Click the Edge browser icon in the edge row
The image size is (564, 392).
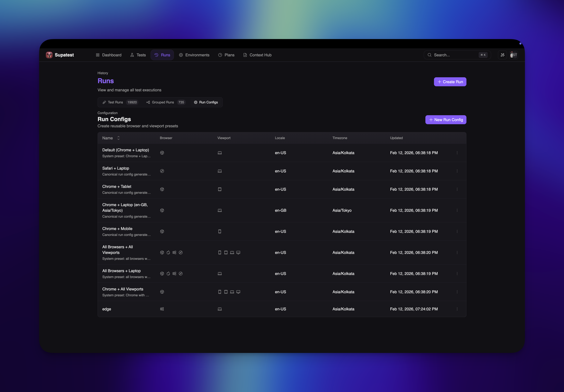click(162, 309)
